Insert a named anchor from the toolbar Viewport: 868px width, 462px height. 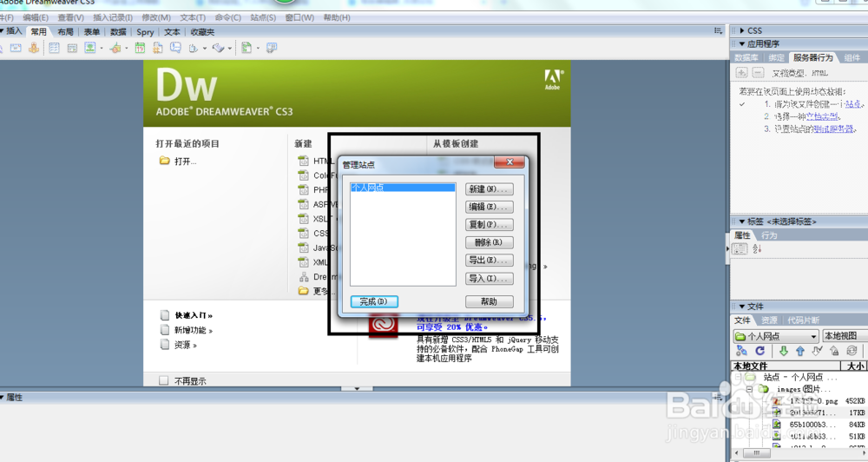pyautogui.click(x=34, y=48)
